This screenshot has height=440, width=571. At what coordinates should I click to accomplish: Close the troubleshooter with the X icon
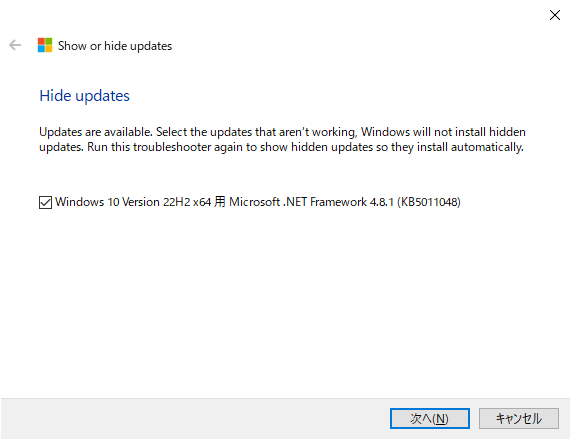click(555, 15)
